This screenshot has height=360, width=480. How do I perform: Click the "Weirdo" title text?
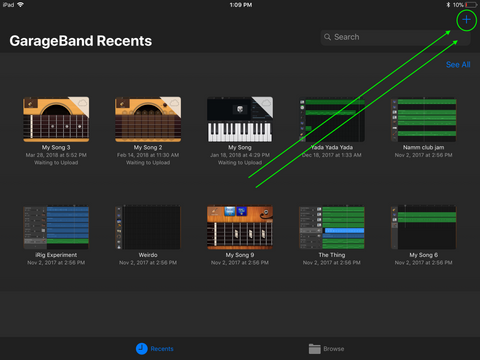coord(148,255)
